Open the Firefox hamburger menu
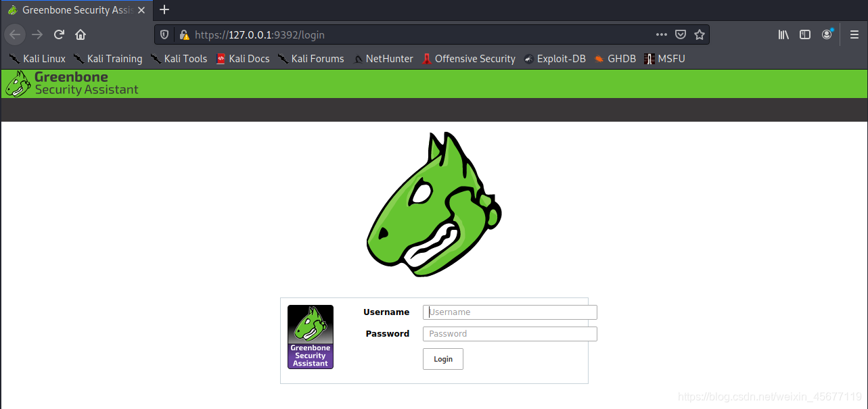 (854, 34)
